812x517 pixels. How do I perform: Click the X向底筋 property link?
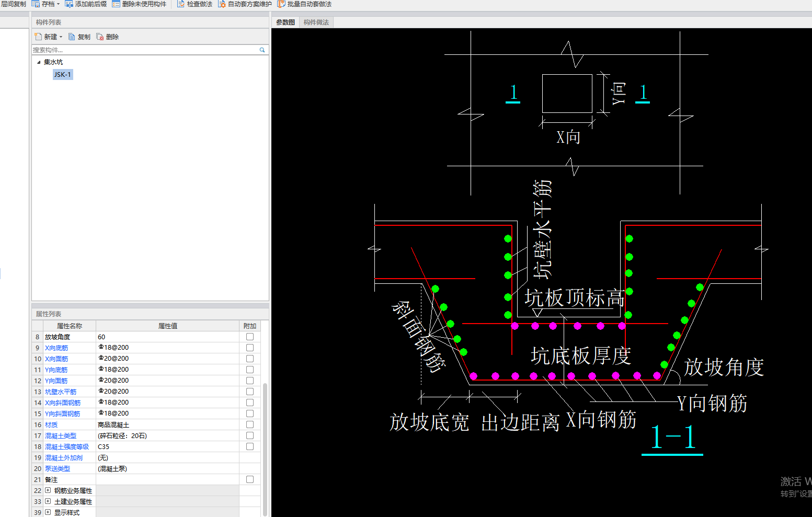[56, 348]
